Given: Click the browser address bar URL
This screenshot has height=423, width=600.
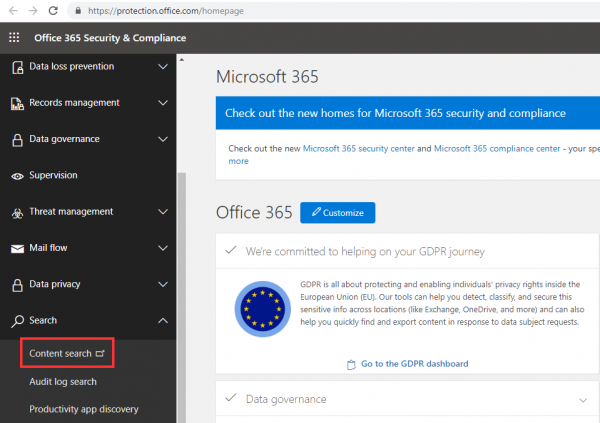Looking at the screenshot, I should 166,11.
